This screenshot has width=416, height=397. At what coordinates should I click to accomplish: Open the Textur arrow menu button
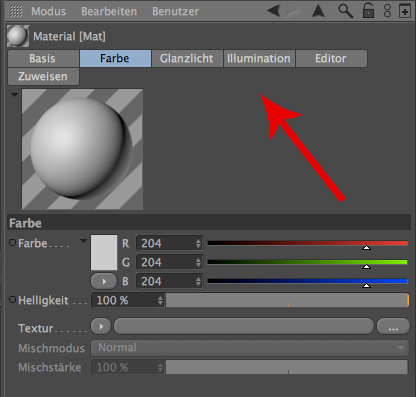click(101, 327)
